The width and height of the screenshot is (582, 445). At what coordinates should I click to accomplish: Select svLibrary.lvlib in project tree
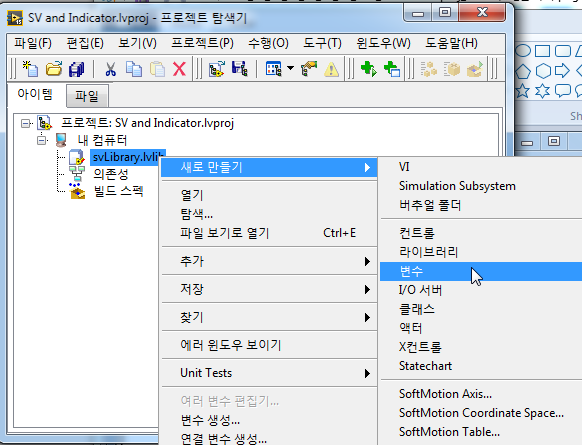(x=128, y=157)
